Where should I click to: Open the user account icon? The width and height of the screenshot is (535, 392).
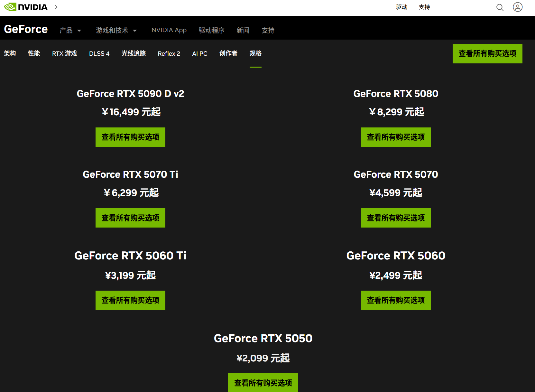point(517,7)
